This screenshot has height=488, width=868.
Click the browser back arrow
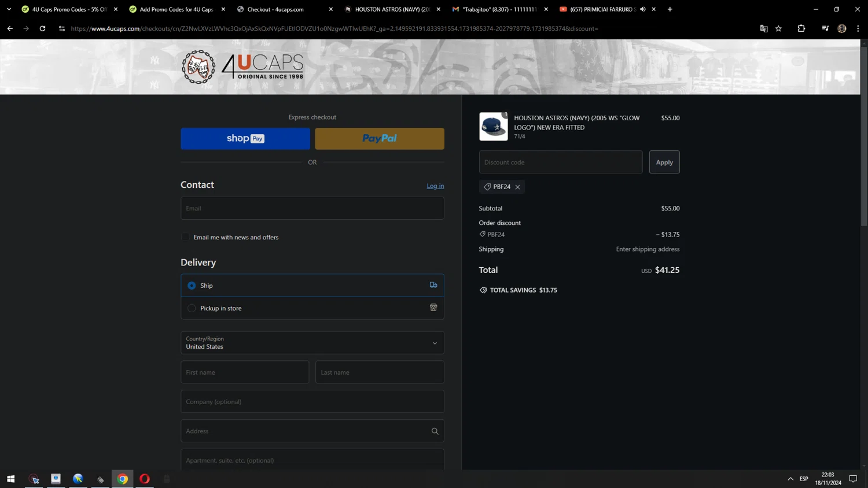10,28
